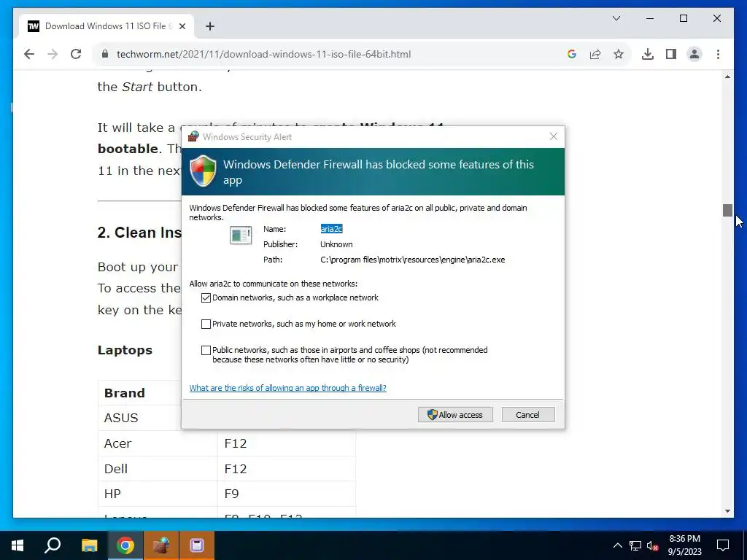Open Chrome three-dot menu
747x560 pixels.
pyautogui.click(x=718, y=54)
